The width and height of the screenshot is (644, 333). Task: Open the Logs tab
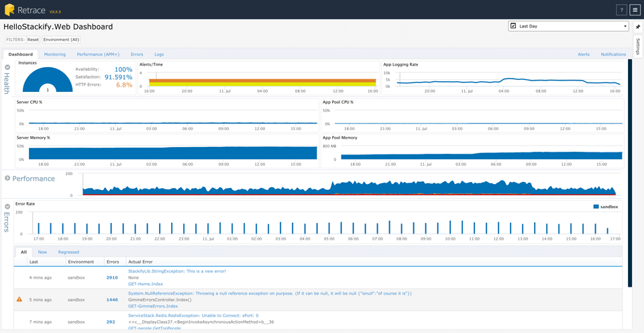pyautogui.click(x=159, y=54)
